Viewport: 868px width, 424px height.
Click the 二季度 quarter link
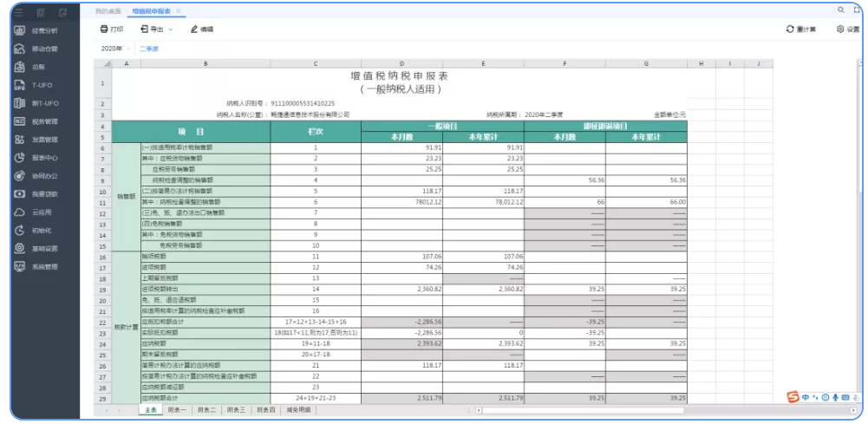click(149, 49)
